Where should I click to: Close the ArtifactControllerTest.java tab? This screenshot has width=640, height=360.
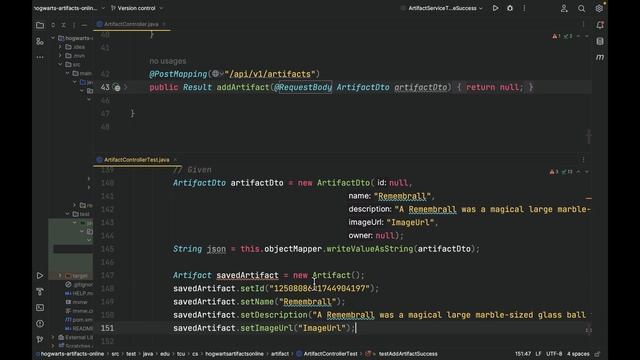pyautogui.click(x=175, y=160)
